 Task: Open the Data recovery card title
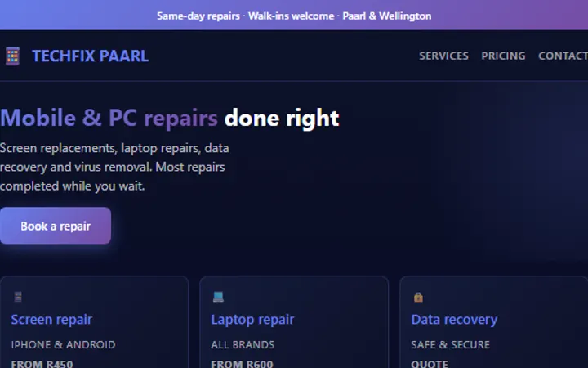pyautogui.click(x=454, y=320)
